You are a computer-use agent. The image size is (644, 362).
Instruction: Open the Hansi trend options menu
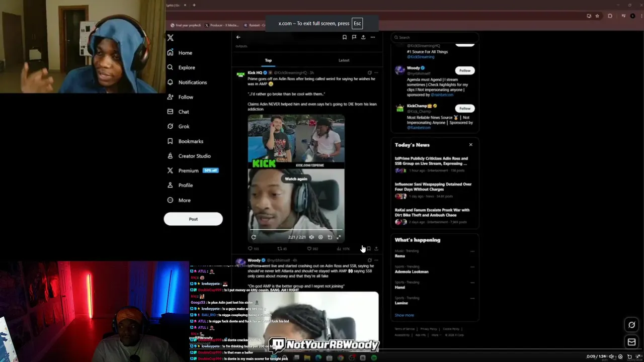click(x=472, y=283)
